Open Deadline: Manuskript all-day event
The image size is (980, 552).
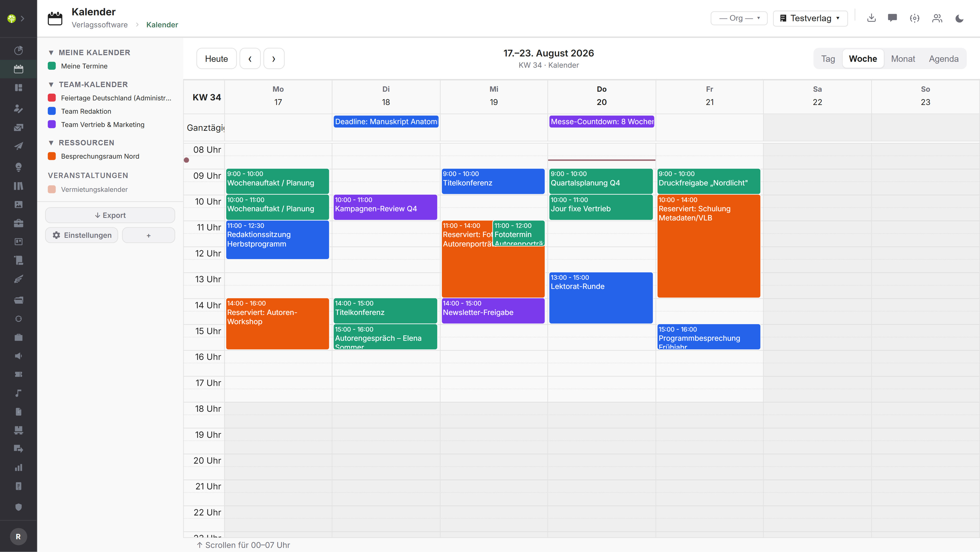[x=386, y=121]
